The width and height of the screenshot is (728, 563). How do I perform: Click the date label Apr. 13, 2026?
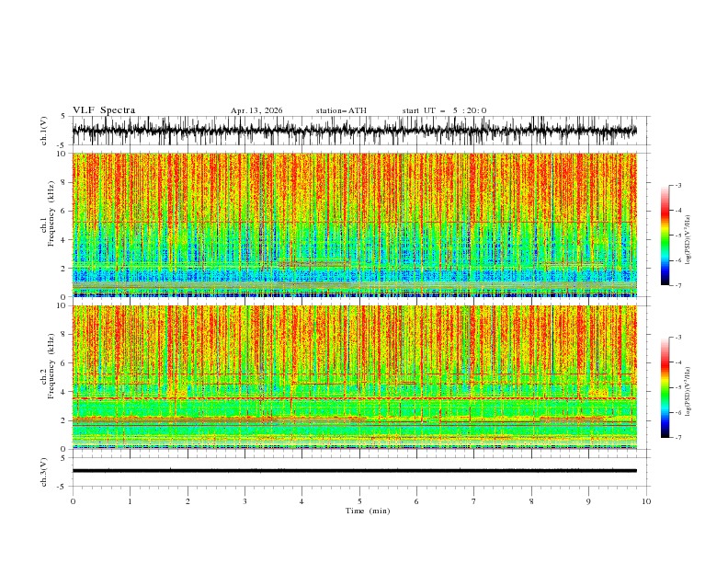256,110
